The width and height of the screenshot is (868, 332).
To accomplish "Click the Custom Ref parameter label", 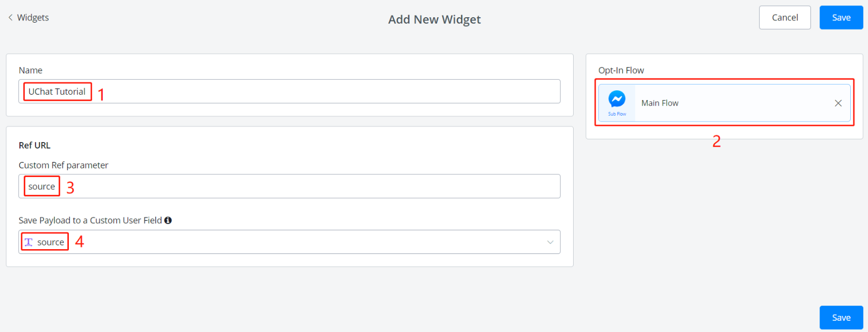I will (x=63, y=165).
